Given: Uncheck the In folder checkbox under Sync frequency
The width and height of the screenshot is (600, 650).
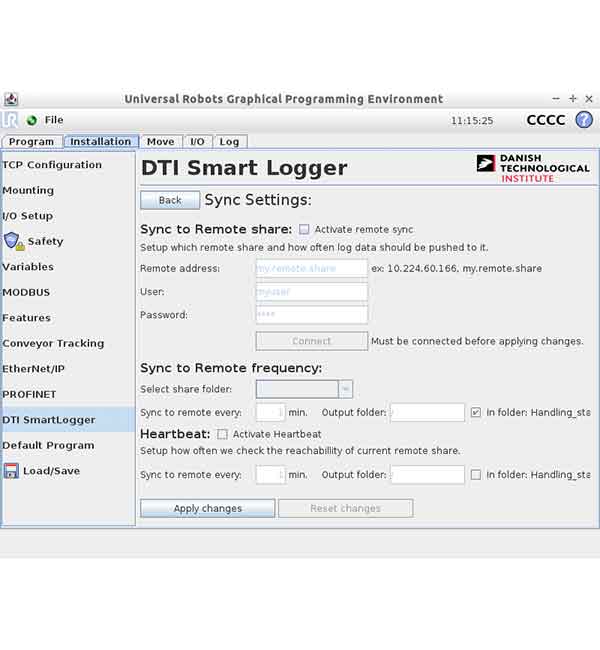Looking at the screenshot, I should click(476, 412).
